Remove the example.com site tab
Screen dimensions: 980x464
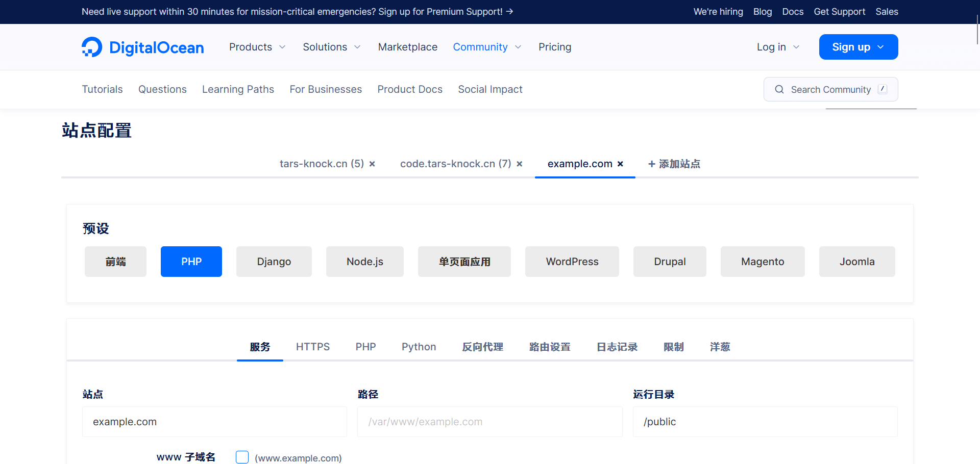620,164
